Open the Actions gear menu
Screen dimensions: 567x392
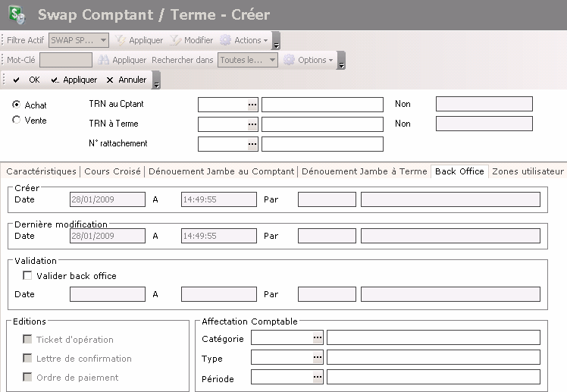(245, 40)
